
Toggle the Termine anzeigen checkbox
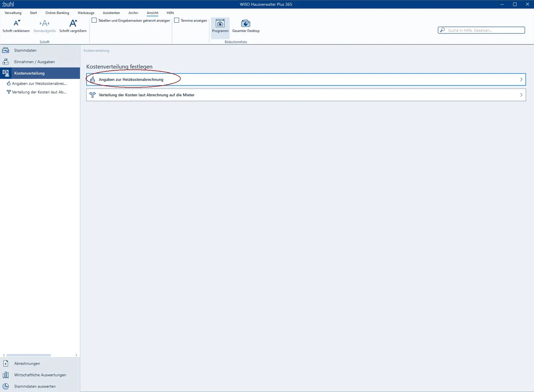point(177,20)
